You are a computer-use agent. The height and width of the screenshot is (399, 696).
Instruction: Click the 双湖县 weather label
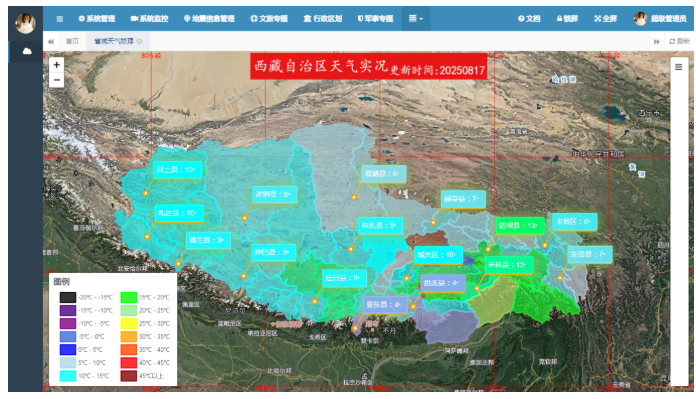pyautogui.click(x=384, y=174)
